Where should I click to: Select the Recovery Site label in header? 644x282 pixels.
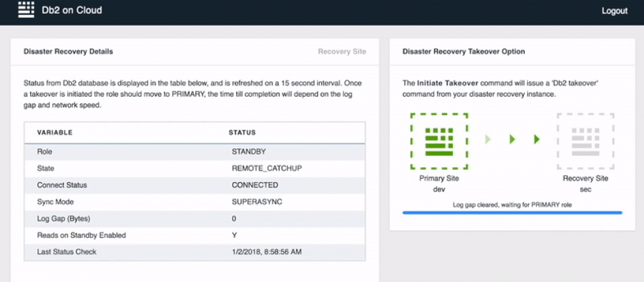click(341, 52)
